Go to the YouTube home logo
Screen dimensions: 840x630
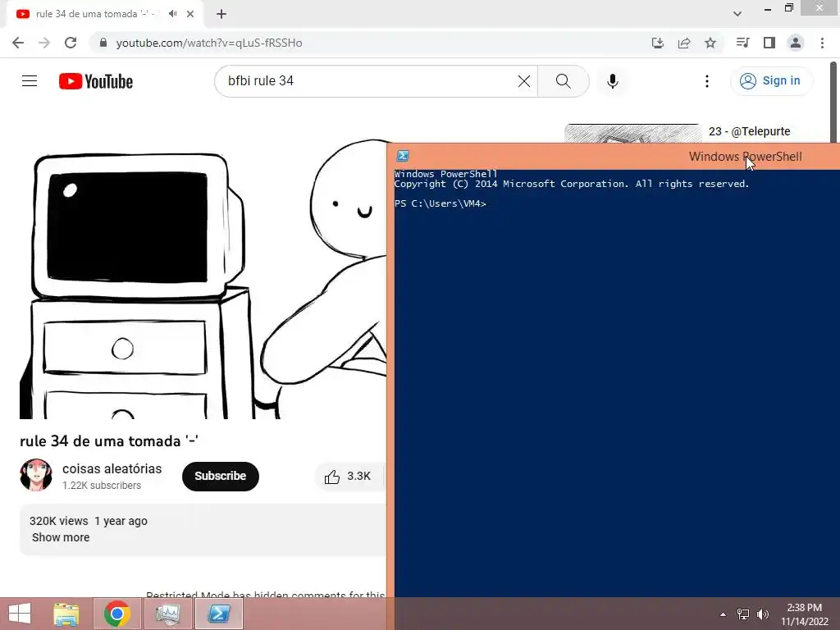(x=96, y=81)
